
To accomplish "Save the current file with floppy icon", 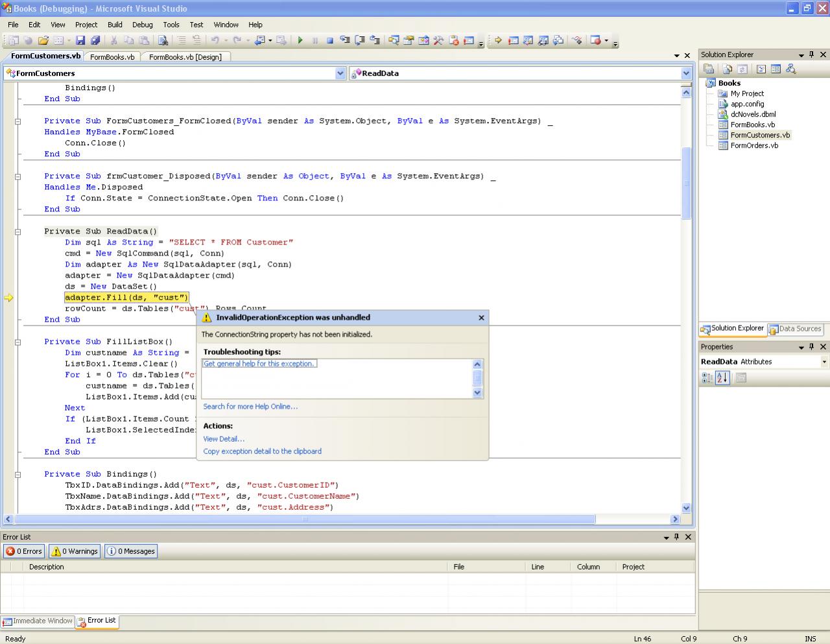I will pyautogui.click(x=80, y=40).
